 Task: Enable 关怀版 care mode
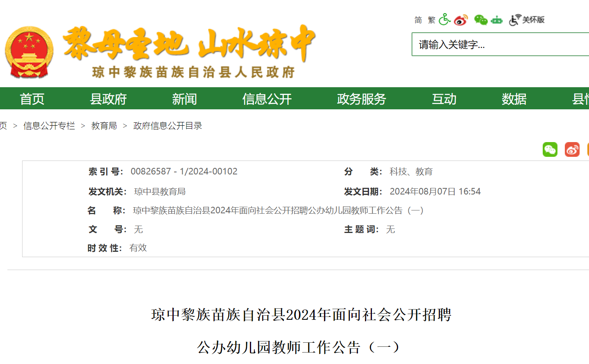(x=527, y=20)
